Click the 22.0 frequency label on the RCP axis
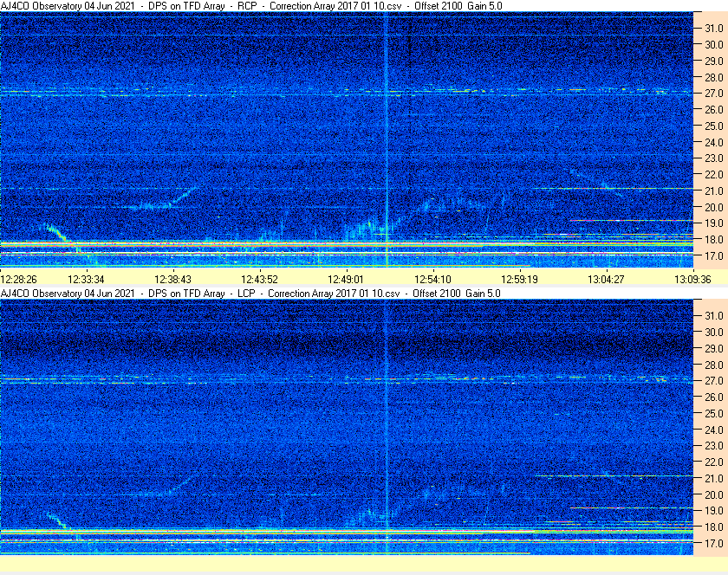Image resolution: width=728 pixels, height=575 pixels. click(714, 175)
